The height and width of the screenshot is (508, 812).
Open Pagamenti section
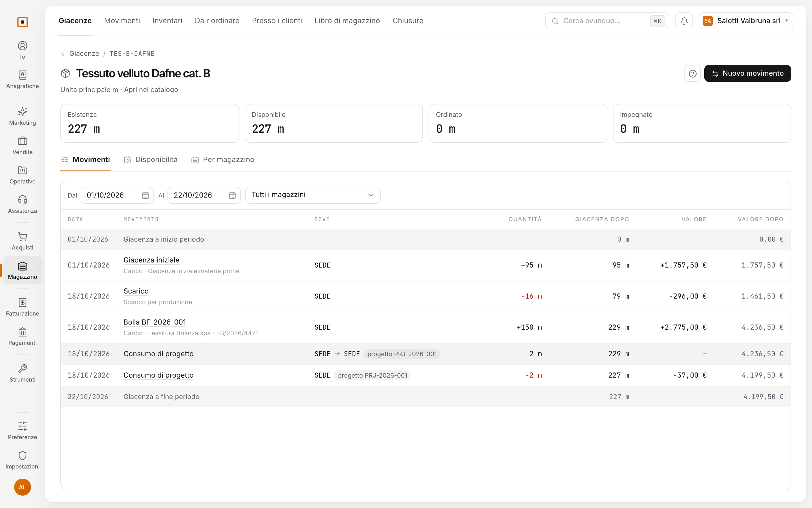click(23, 336)
